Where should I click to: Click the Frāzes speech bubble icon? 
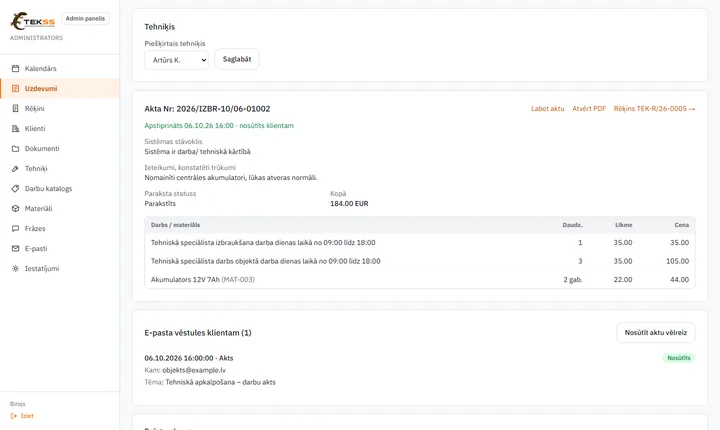coord(15,228)
